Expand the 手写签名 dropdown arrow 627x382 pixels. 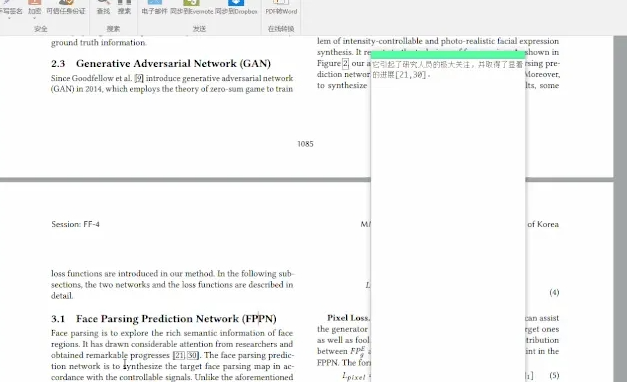9,18
